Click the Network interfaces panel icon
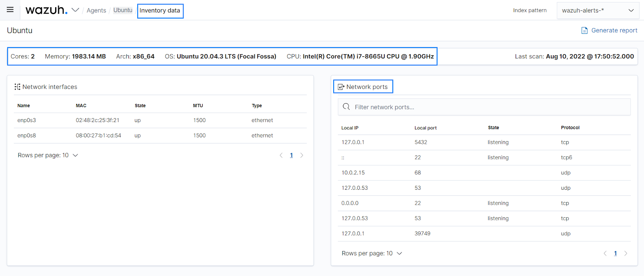This screenshot has height=276, width=644. [x=17, y=87]
